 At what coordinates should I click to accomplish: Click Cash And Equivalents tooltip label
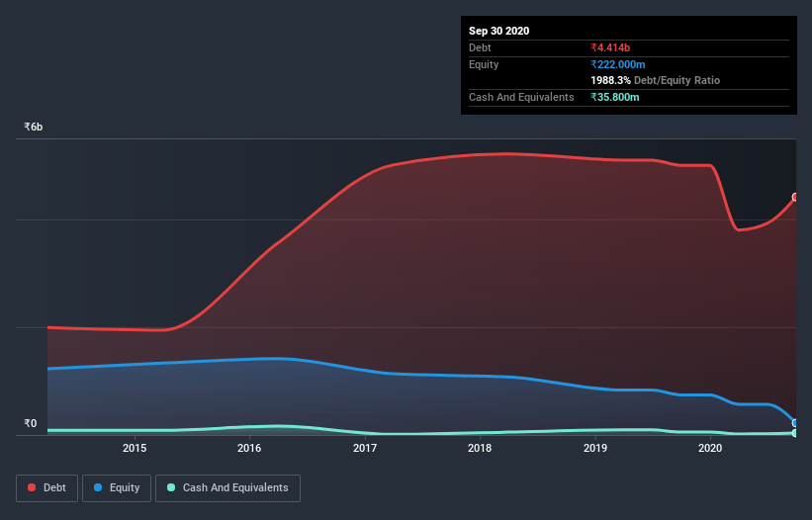521,97
